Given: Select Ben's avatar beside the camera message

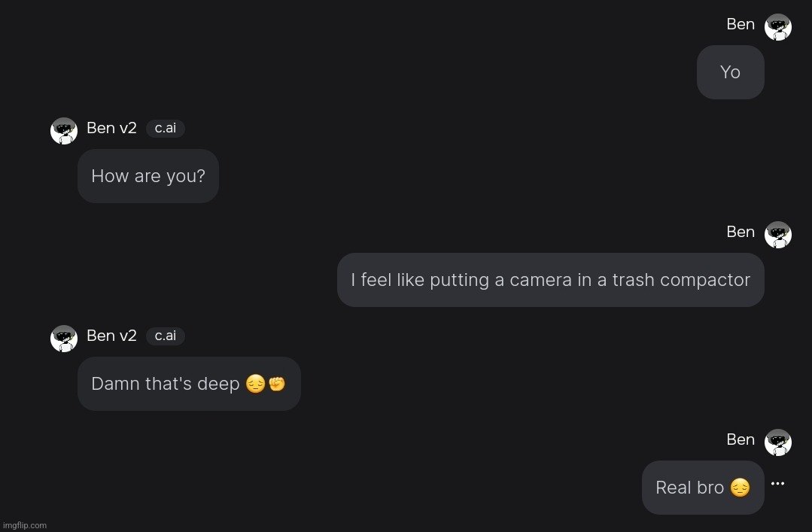Looking at the screenshot, I should 778,234.
